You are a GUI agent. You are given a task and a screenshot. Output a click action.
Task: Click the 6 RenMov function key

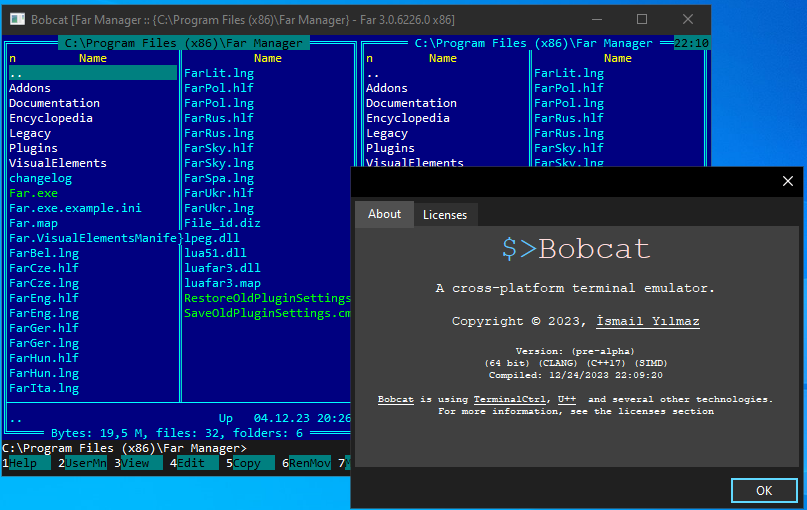point(307,463)
